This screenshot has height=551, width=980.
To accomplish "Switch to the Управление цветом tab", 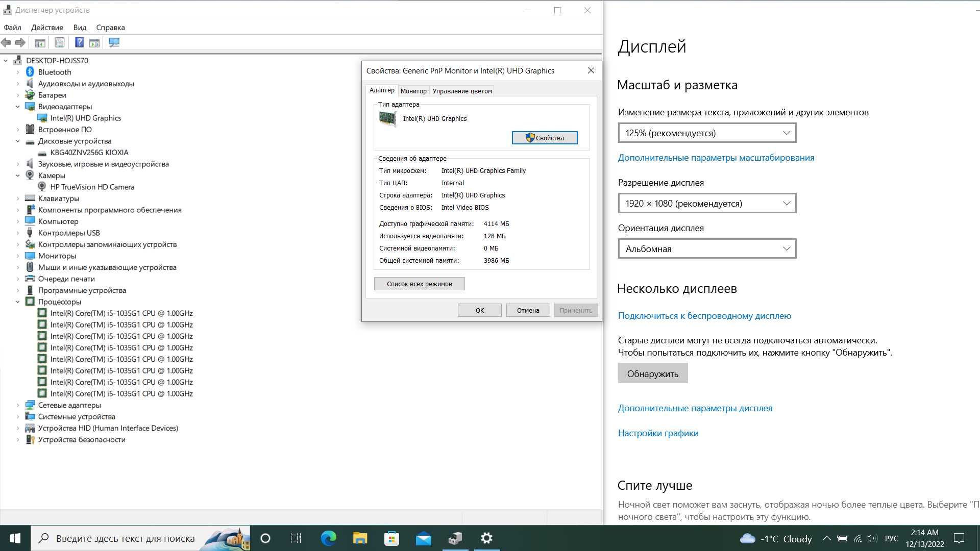I will tap(462, 91).
